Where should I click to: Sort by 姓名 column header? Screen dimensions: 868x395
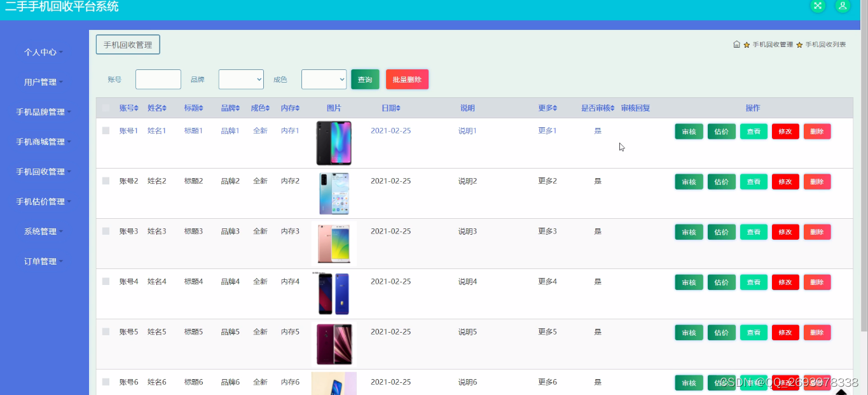(x=157, y=108)
